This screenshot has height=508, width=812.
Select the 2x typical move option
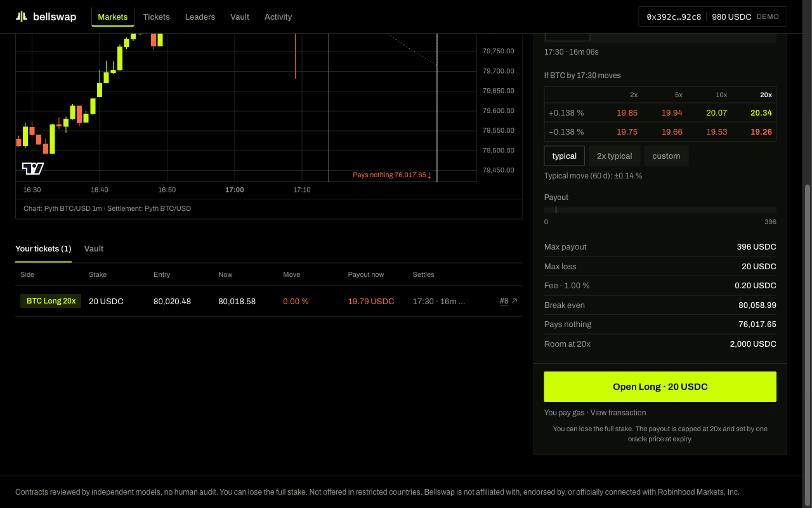pyautogui.click(x=614, y=156)
